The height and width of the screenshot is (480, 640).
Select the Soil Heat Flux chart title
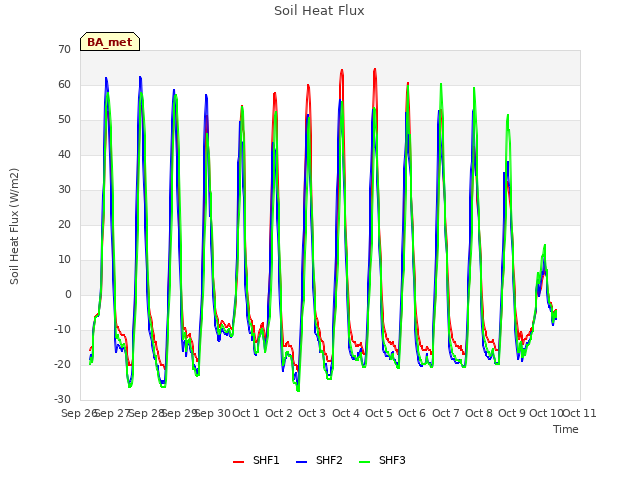tap(319, 11)
